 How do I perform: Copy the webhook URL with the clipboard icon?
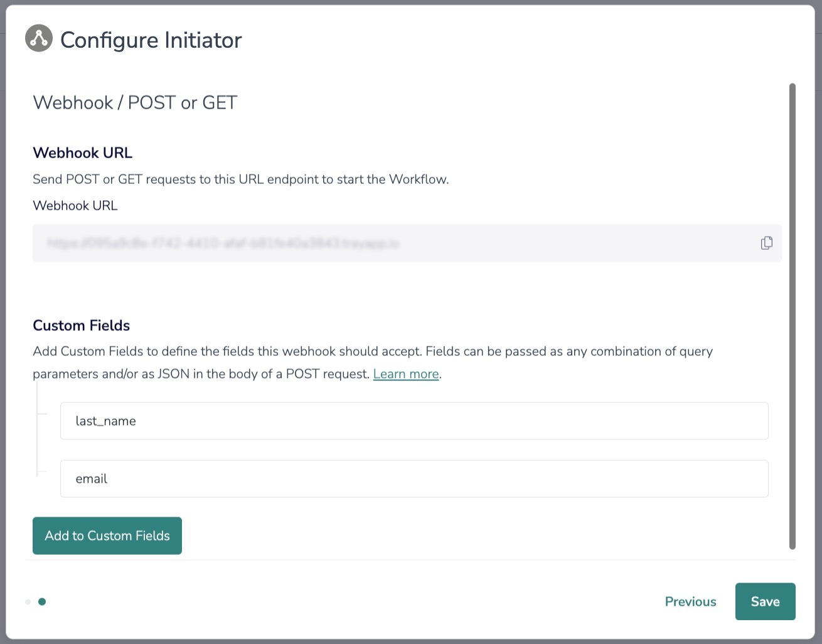click(766, 243)
